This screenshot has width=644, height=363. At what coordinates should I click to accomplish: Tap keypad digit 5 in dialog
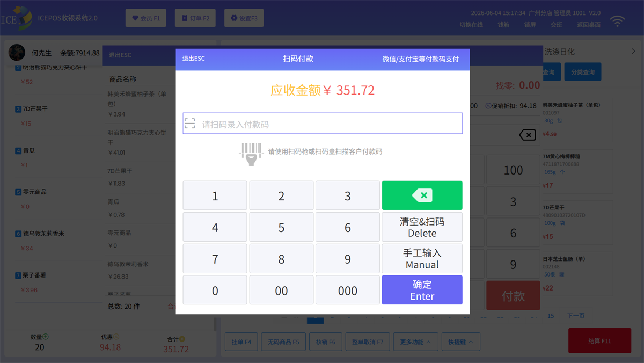[x=281, y=227]
